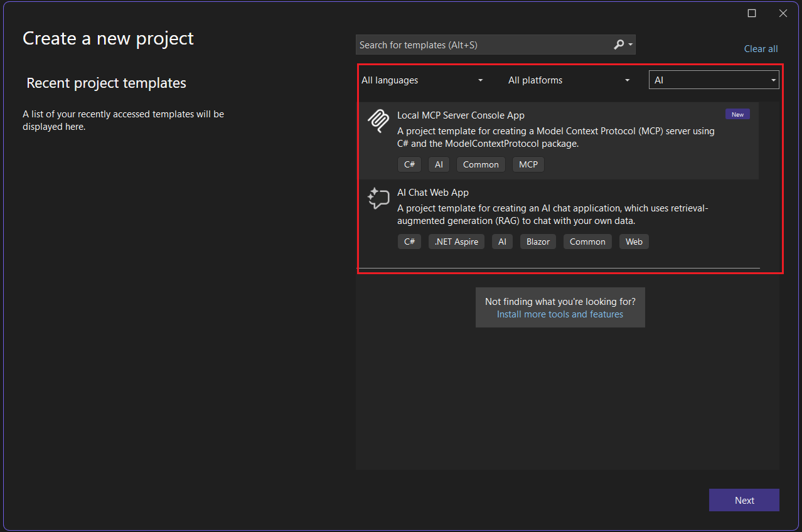Click the Clear all link
The image size is (802, 532).
[x=761, y=49]
